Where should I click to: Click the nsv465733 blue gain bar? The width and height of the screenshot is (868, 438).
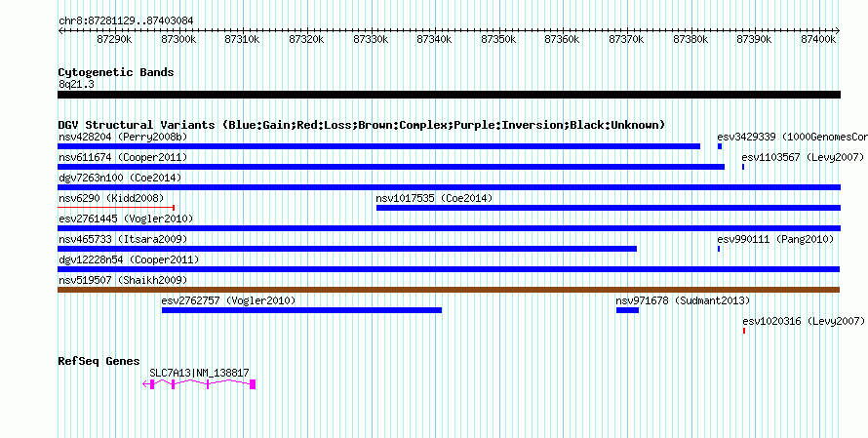pyautogui.click(x=347, y=249)
